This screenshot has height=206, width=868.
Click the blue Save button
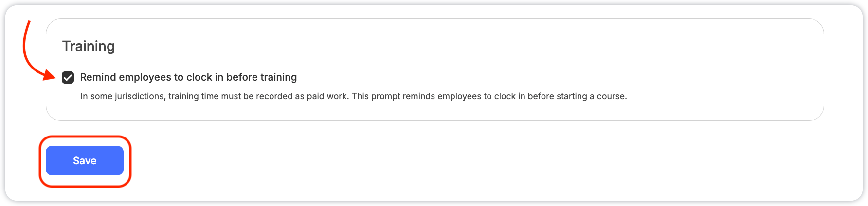[x=85, y=160]
